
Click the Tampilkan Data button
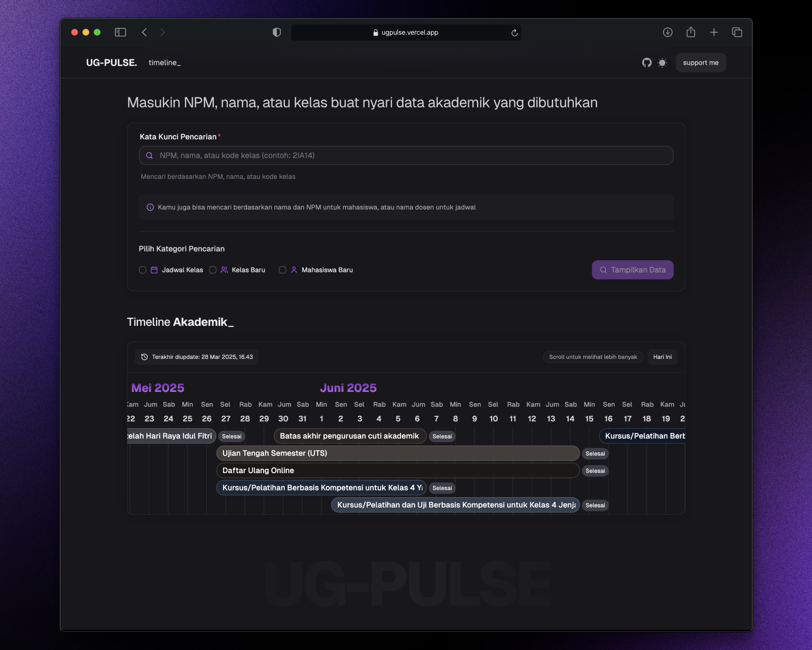pos(632,270)
